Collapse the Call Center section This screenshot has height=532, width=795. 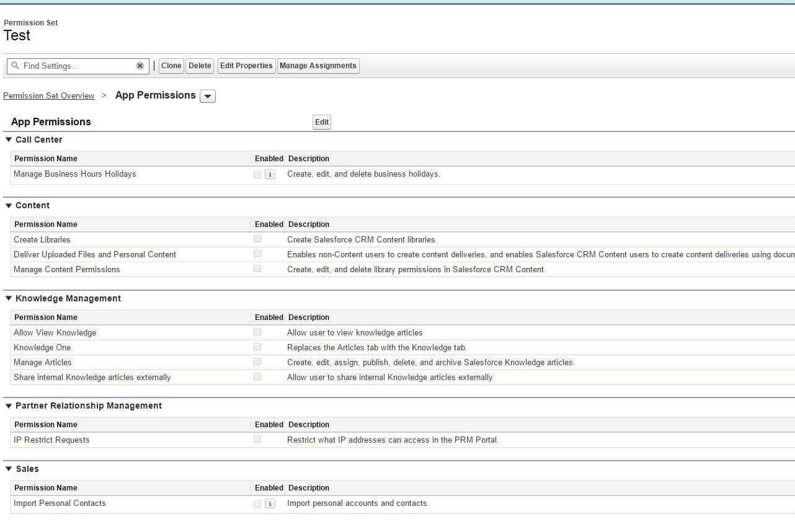[8, 140]
